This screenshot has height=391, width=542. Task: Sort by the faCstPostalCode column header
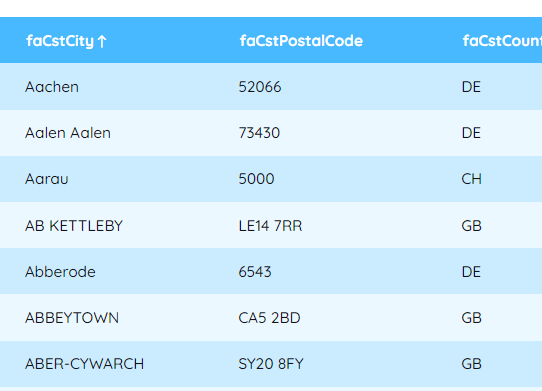[x=301, y=41]
